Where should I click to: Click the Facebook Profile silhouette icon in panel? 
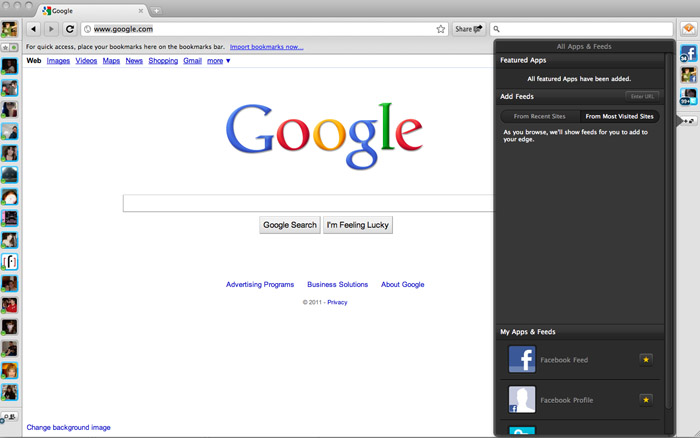(522, 400)
